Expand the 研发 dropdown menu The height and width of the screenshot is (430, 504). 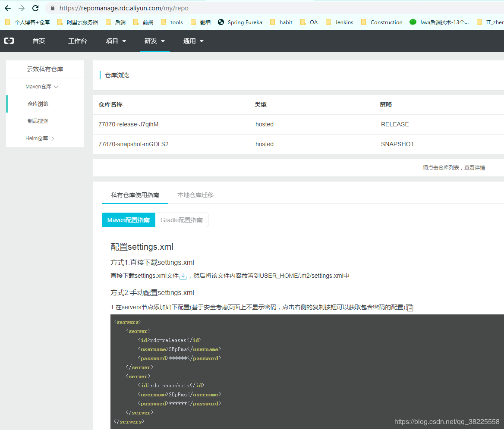tap(154, 41)
